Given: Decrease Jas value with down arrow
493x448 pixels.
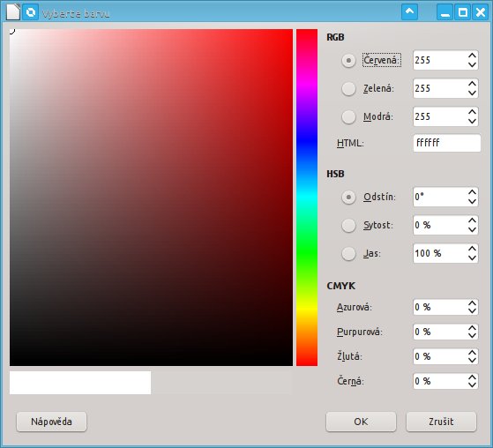Looking at the screenshot, I should (472, 258).
